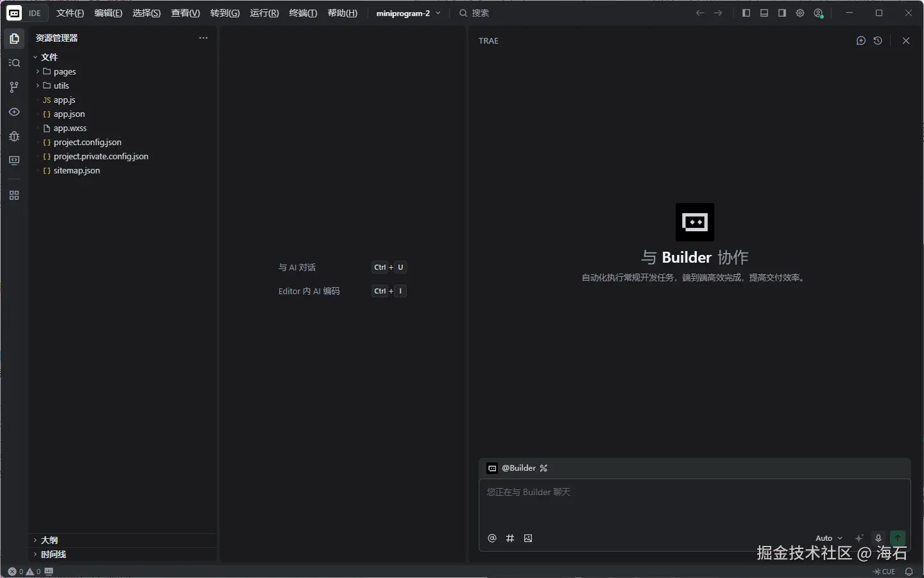Go forward with the right arrow in the title bar
This screenshot has height=578, width=924.
pos(718,13)
